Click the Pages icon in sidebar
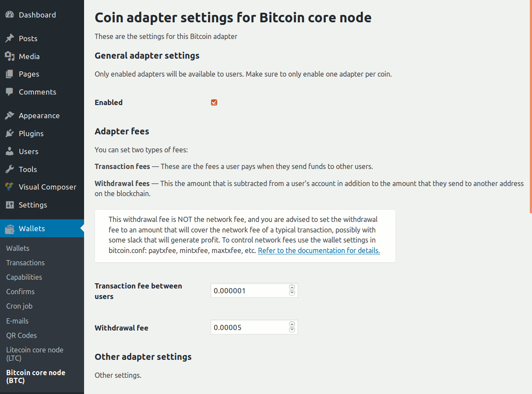 pyautogui.click(x=10, y=74)
